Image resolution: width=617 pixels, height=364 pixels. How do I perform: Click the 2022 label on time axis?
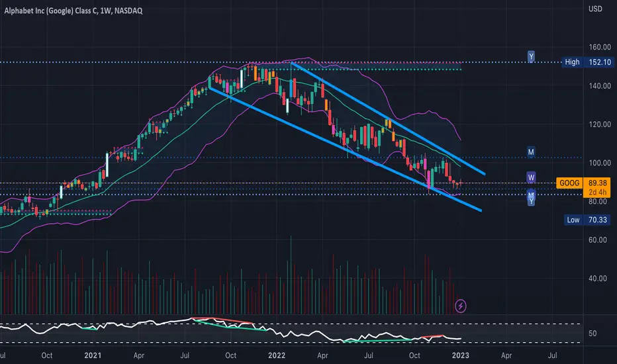click(x=277, y=355)
